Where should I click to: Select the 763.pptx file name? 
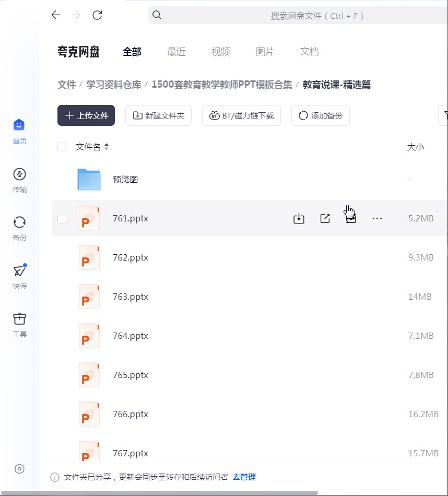(131, 297)
